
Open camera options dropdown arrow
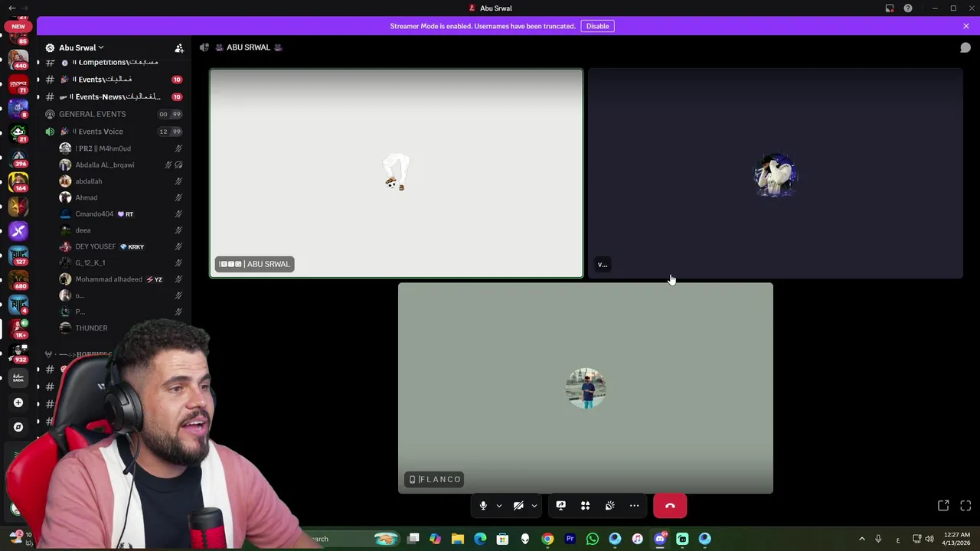click(534, 506)
